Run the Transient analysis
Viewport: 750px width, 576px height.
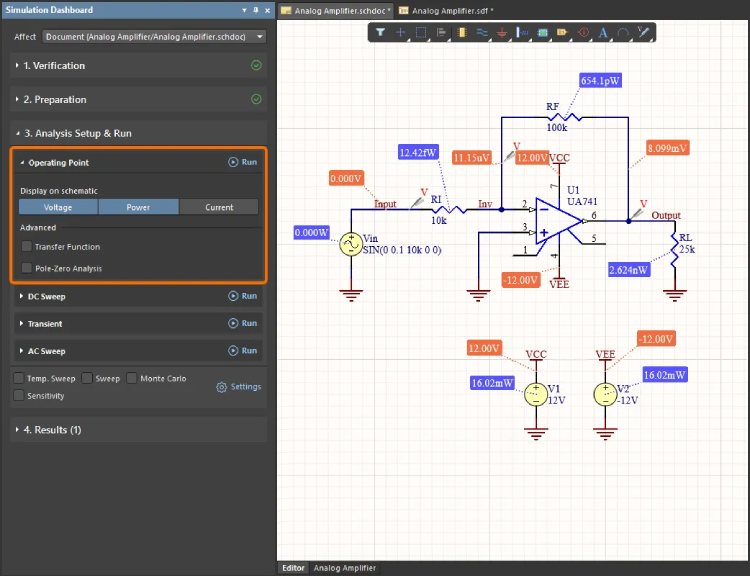(242, 324)
